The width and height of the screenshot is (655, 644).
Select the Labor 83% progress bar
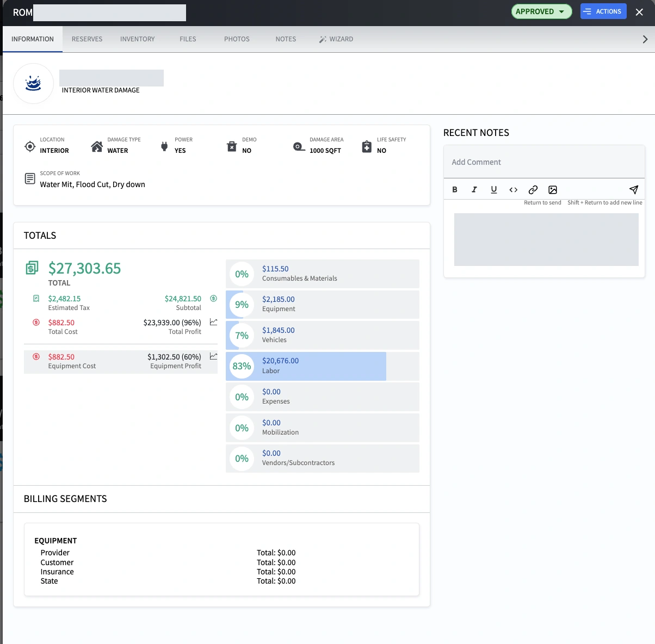pos(323,366)
